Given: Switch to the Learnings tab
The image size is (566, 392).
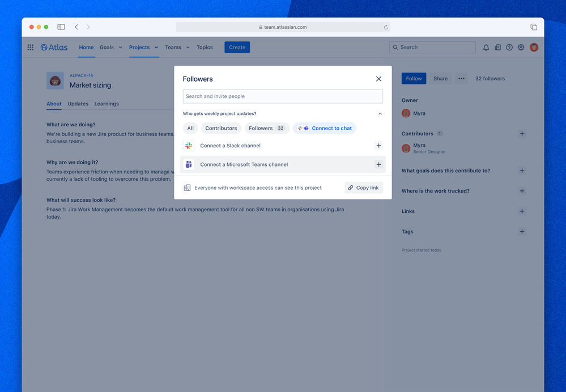Looking at the screenshot, I should (107, 104).
